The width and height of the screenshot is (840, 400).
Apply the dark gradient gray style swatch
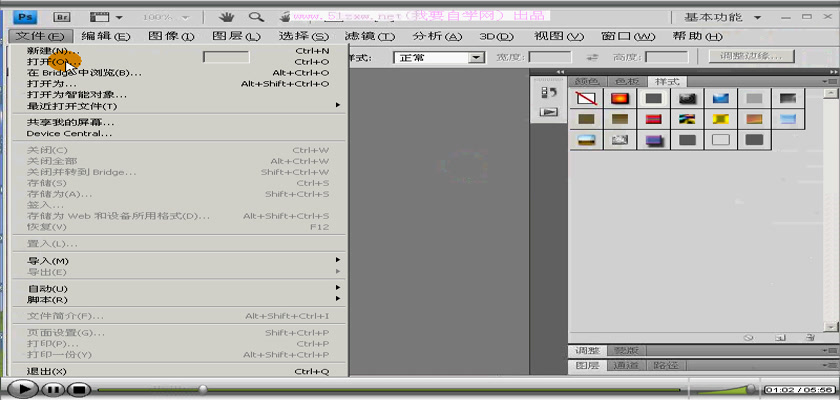tap(788, 99)
